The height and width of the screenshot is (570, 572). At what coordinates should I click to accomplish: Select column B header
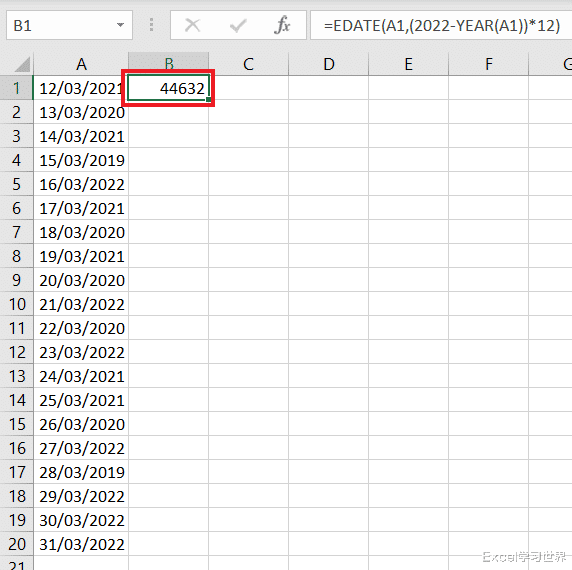point(169,64)
